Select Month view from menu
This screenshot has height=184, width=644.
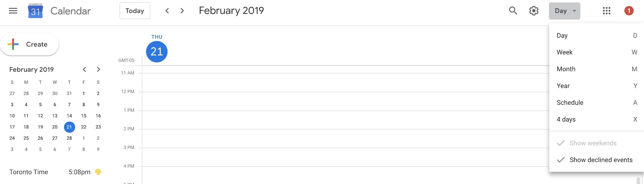[x=566, y=69]
